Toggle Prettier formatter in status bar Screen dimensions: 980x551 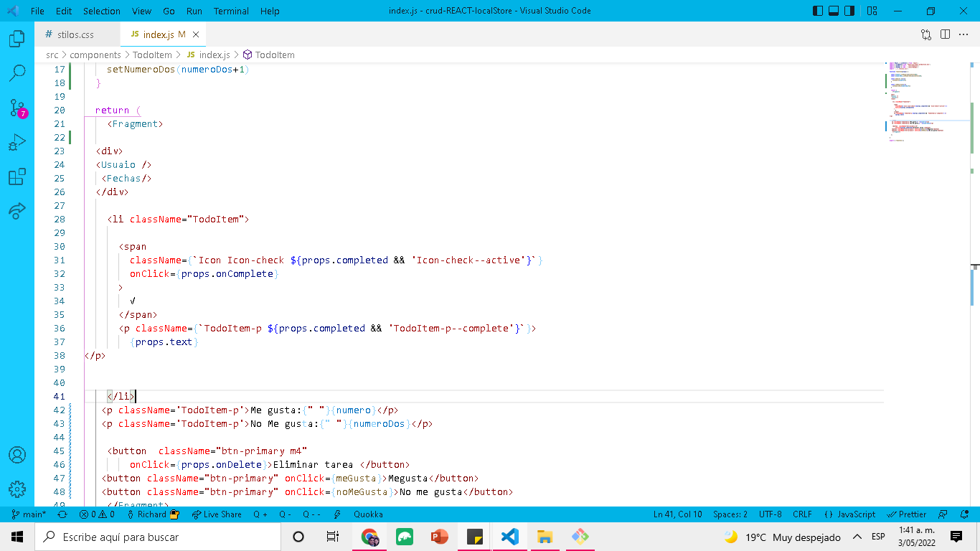(907, 514)
